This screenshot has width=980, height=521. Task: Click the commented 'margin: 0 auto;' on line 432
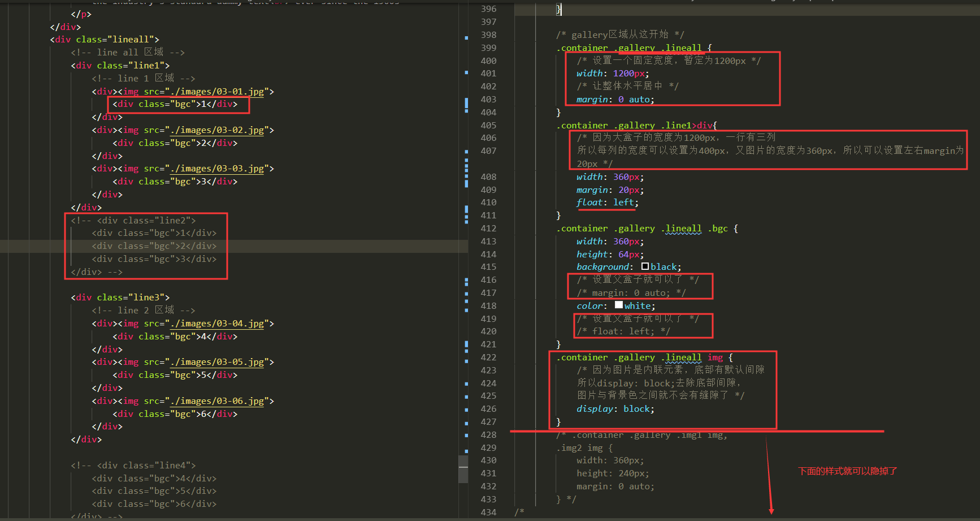point(615,486)
